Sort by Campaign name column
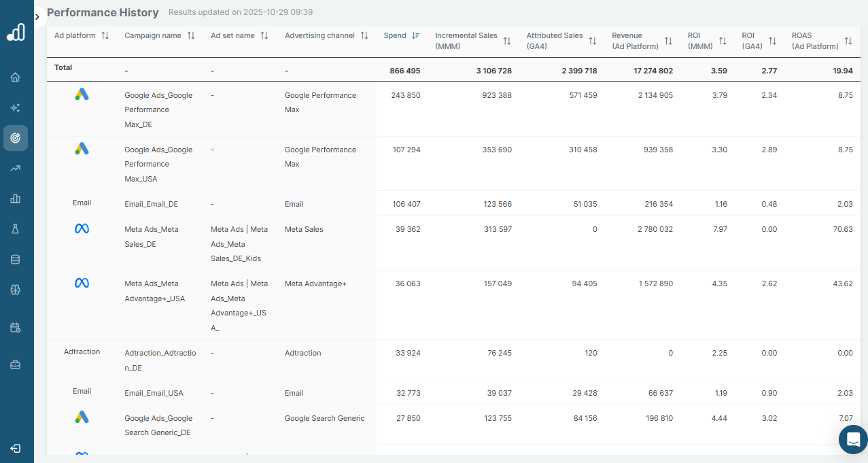Screen dimensions: 868x463 pyautogui.click(x=191, y=35)
